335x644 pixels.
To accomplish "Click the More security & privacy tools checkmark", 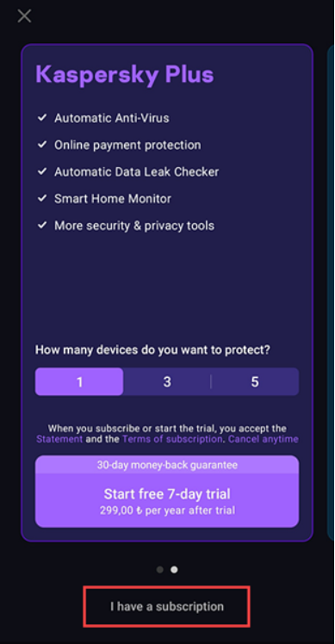I will point(42,225).
